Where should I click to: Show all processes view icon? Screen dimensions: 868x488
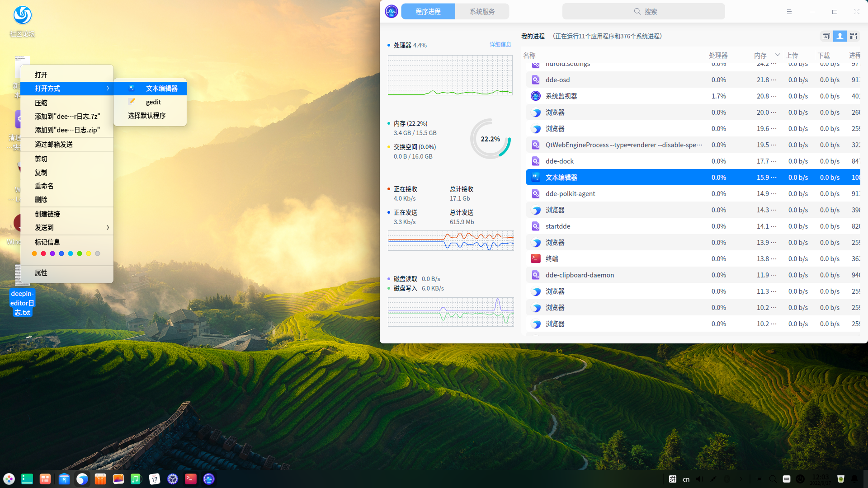point(854,36)
